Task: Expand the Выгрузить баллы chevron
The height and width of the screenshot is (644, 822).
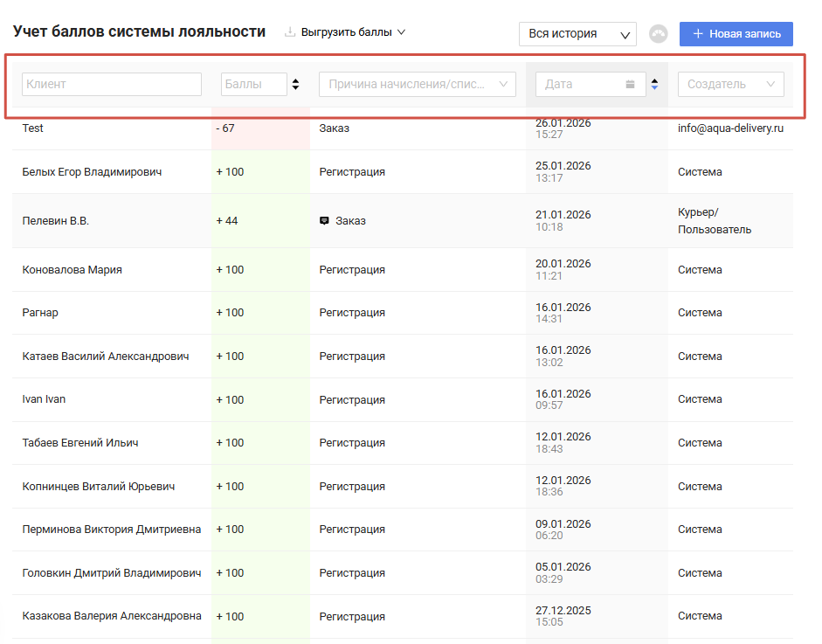Action: [402, 32]
